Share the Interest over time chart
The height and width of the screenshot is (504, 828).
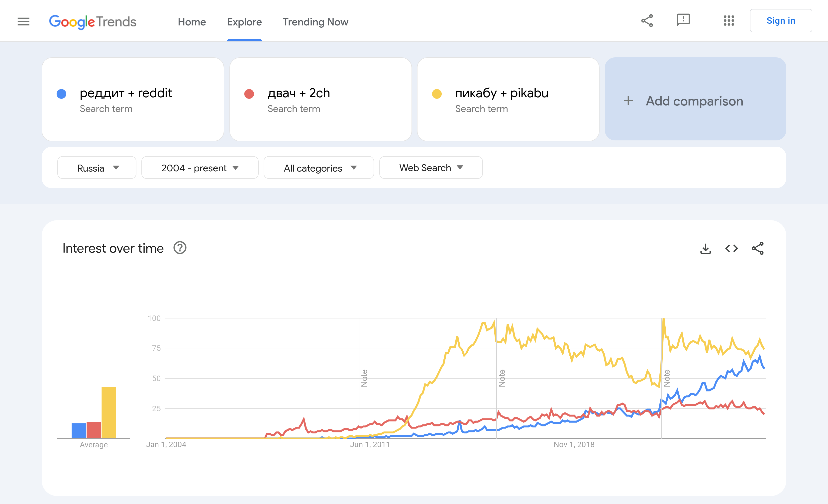(x=758, y=249)
